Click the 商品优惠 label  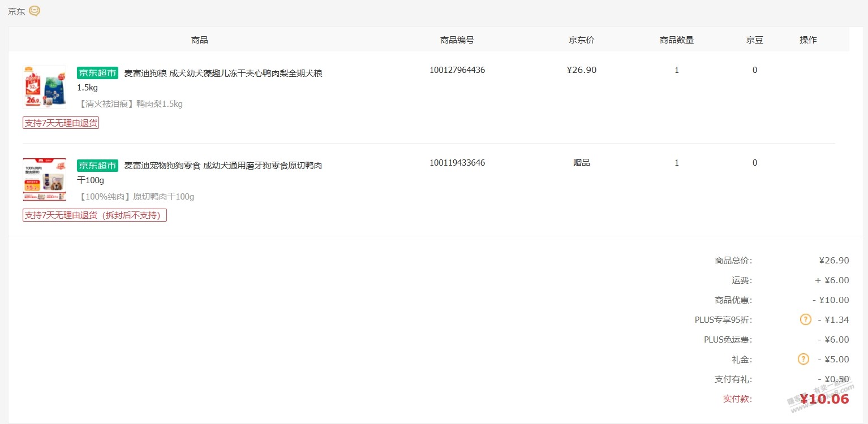coord(733,300)
